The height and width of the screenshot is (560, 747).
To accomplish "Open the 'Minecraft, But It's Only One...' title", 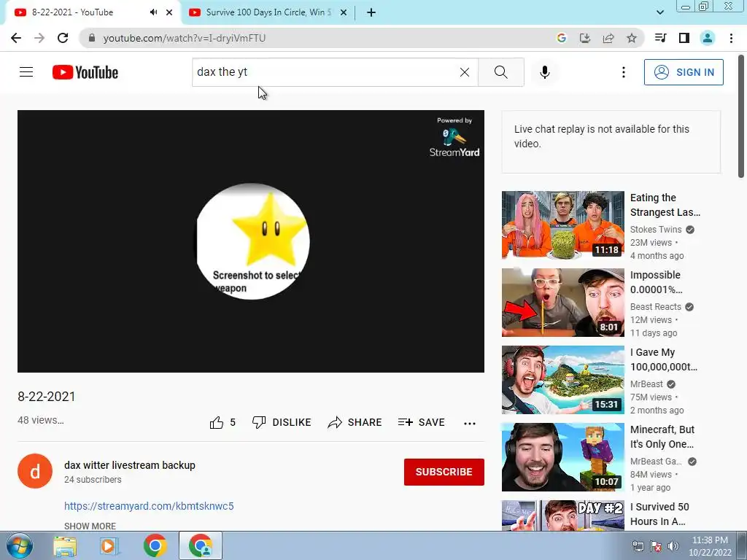I will tap(662, 437).
